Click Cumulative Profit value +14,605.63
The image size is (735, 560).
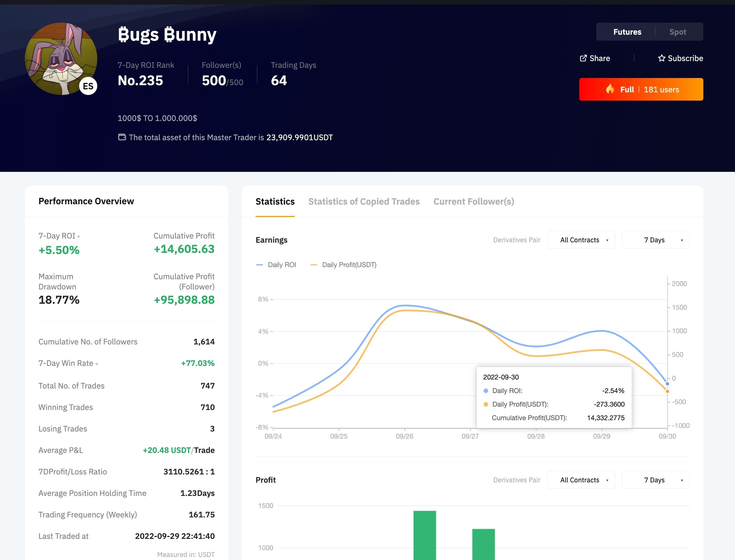tap(184, 249)
